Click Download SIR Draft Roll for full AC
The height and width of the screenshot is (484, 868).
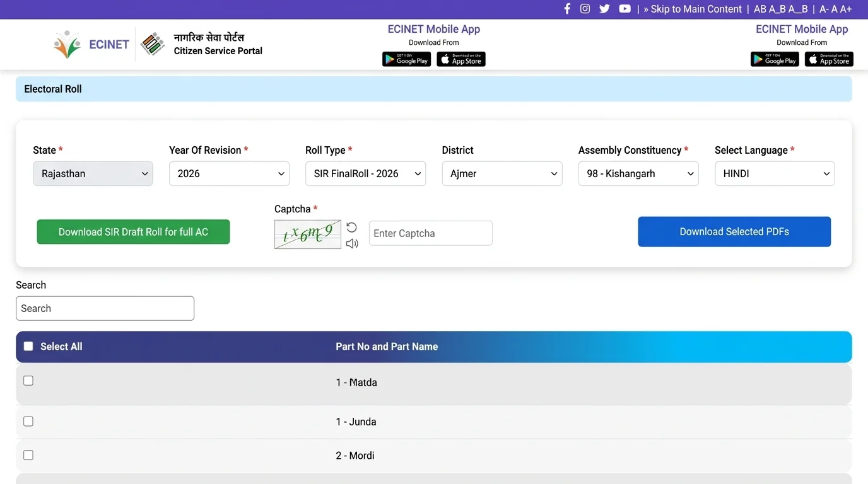tap(133, 232)
